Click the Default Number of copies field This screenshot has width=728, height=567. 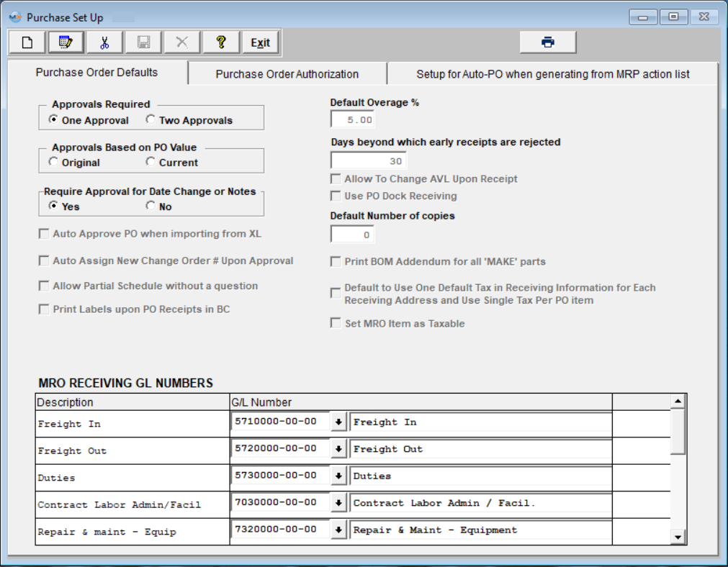pos(352,235)
